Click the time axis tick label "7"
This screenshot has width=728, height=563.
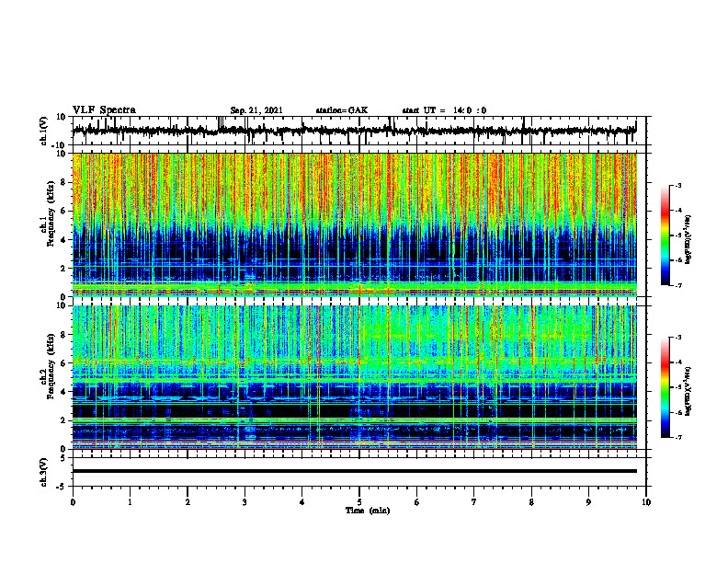pyautogui.click(x=474, y=502)
